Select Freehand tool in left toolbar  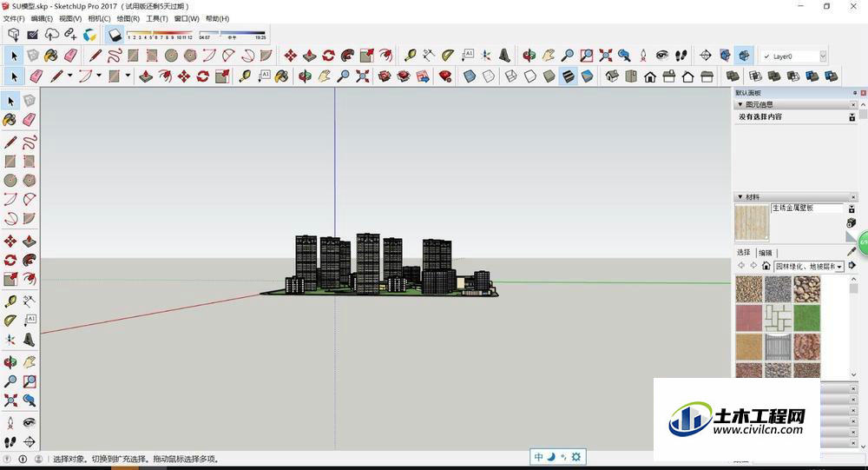[x=30, y=142]
